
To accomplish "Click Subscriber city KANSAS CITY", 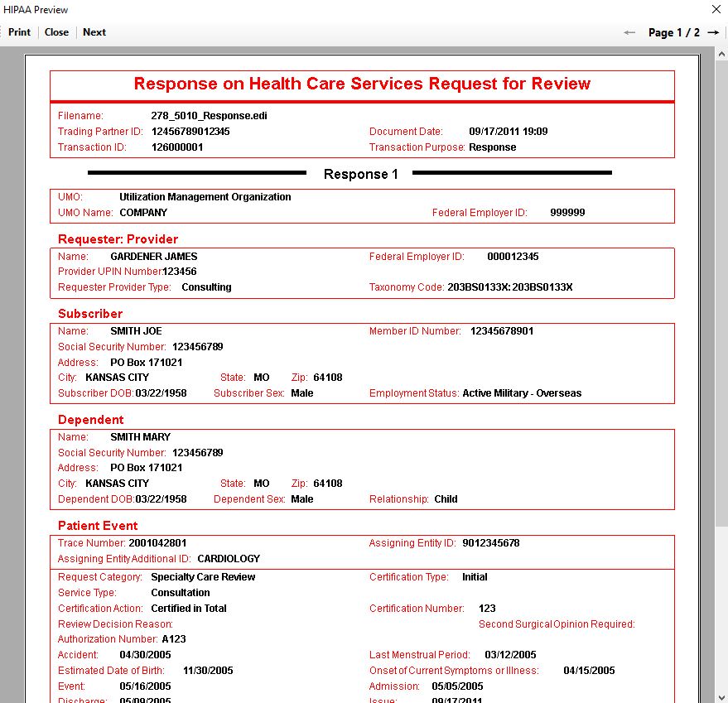I will coord(117,378).
